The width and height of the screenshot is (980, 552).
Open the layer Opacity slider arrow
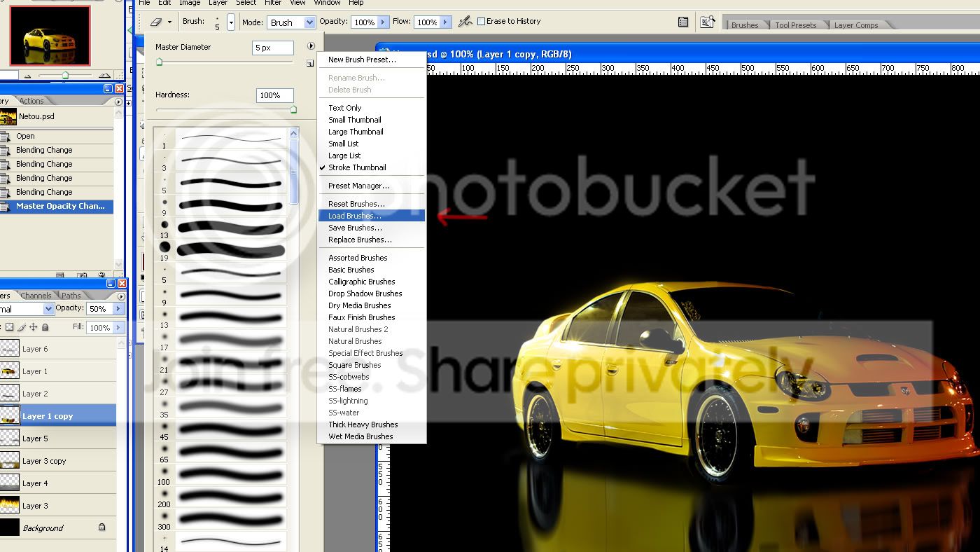pyautogui.click(x=119, y=309)
